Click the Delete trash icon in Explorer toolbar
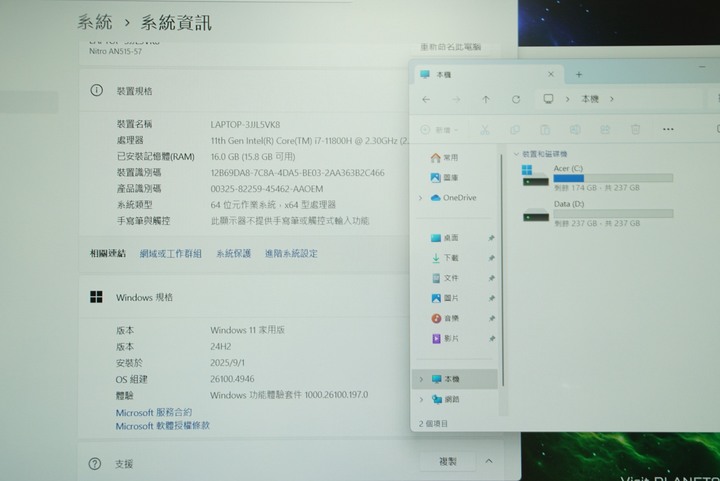Viewport: 720px width, 481px height. 636,130
